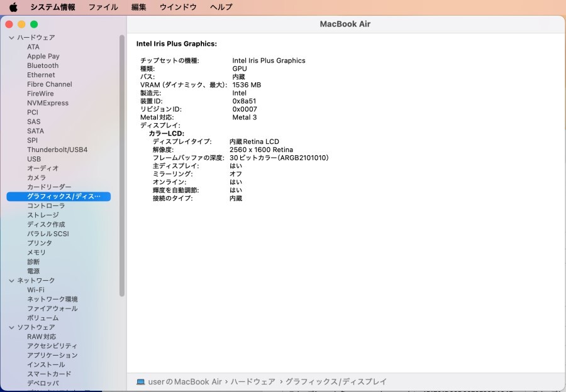This screenshot has height=392, width=566.
Task: Open the ヘルプ menu
Action: (221, 7)
